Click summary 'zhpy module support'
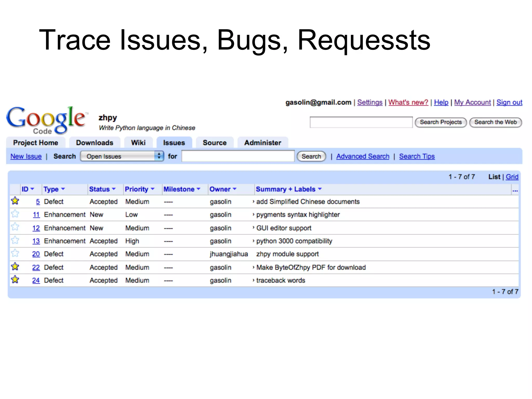Screen dimensions: 532x399 coord(287,254)
